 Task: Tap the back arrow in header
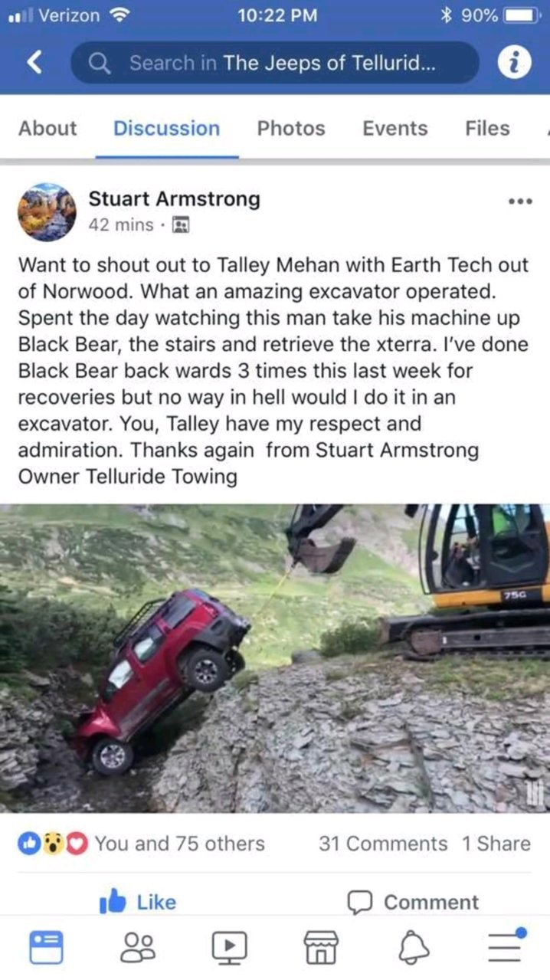34,63
